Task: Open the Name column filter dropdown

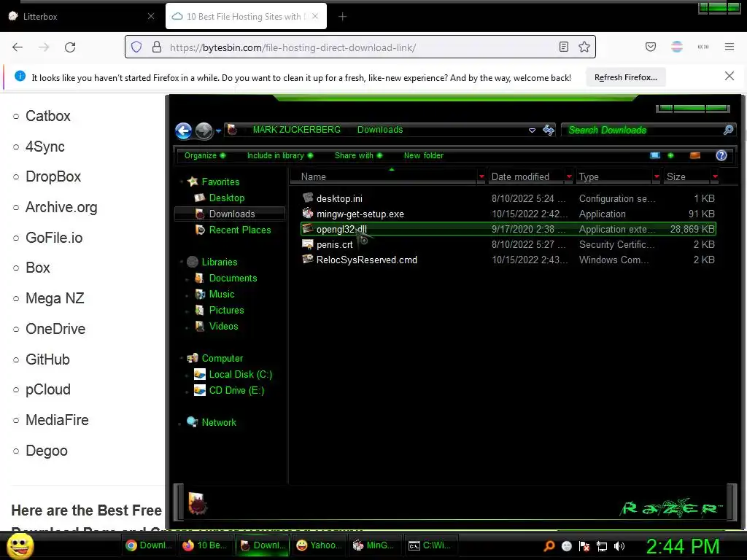Action: [x=481, y=176]
